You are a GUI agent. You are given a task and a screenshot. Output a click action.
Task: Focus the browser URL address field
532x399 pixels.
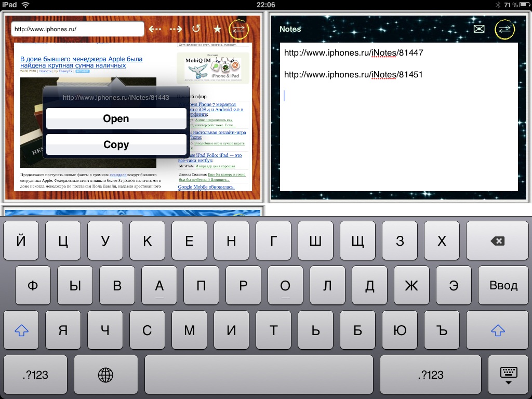pos(77,29)
